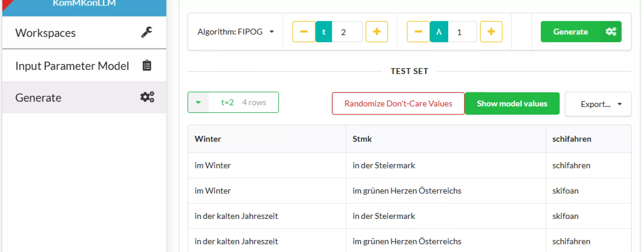The width and height of the screenshot is (644, 252).
Task: Click the wrench icon next to Workspaces
Action: 147,32
